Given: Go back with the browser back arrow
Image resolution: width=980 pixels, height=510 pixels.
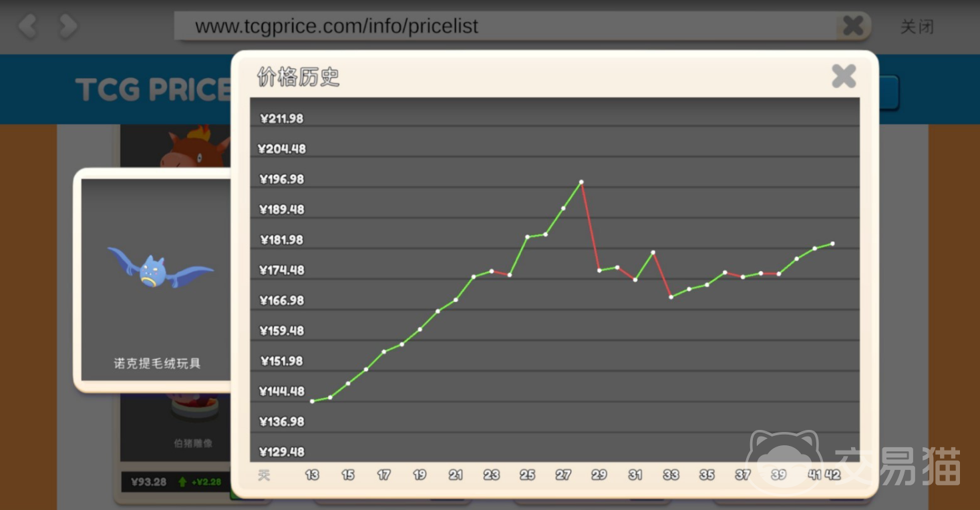Looking at the screenshot, I should click(x=28, y=27).
